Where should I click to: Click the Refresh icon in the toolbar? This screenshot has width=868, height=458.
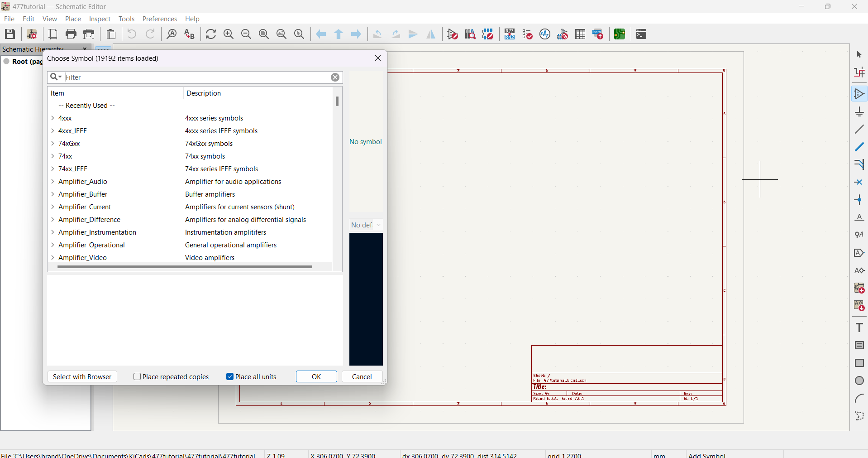211,34
